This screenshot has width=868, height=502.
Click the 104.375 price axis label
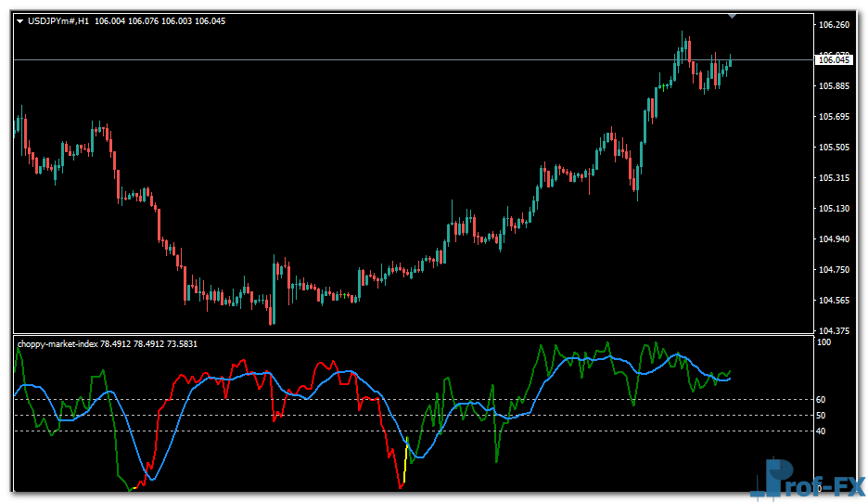pos(835,331)
